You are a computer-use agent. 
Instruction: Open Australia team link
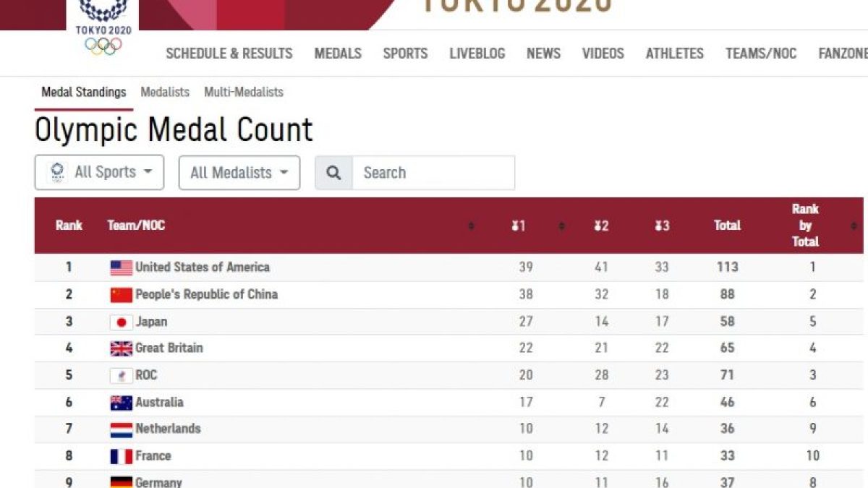(160, 403)
